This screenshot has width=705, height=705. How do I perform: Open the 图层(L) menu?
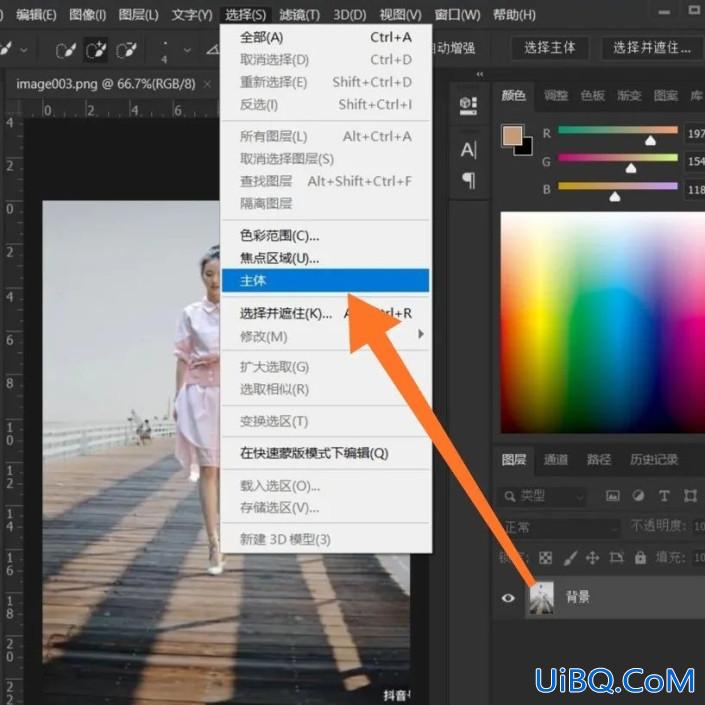(x=138, y=15)
